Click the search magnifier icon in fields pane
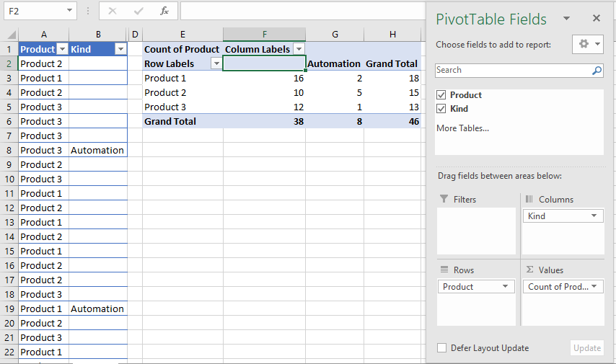The image size is (616, 364). click(597, 71)
